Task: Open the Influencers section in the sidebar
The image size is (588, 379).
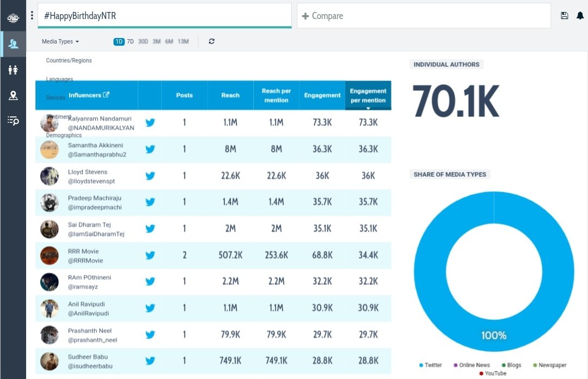Action: click(x=13, y=44)
